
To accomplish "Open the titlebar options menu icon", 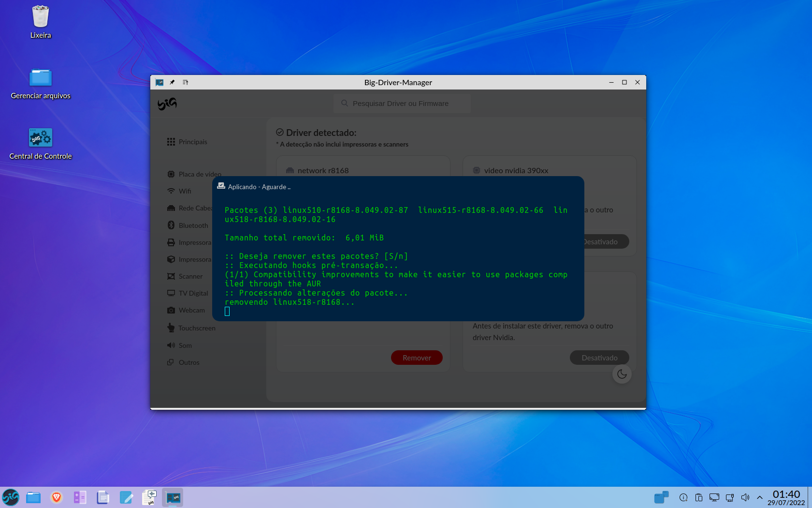I will [185, 82].
